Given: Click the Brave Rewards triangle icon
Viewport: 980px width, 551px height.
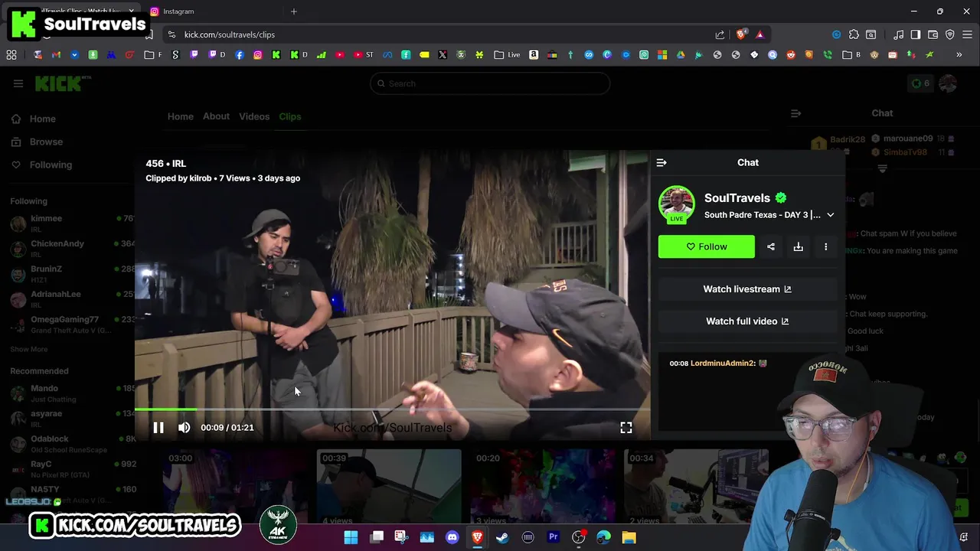Looking at the screenshot, I should point(759,34).
